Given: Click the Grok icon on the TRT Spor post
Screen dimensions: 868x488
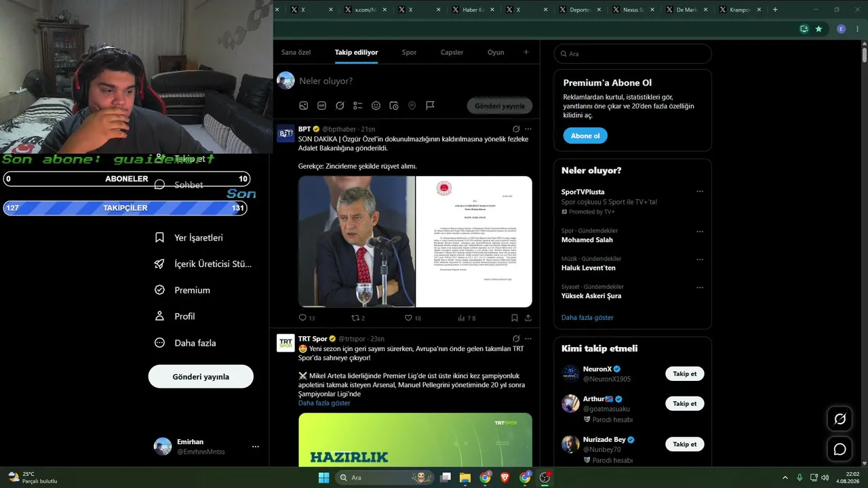Looking at the screenshot, I should (516, 338).
